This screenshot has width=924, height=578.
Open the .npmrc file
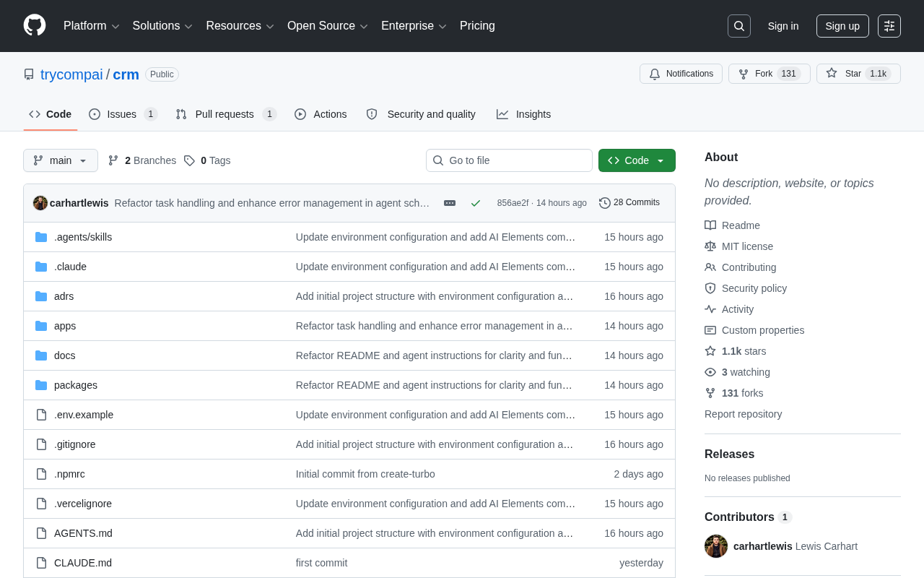coord(69,474)
